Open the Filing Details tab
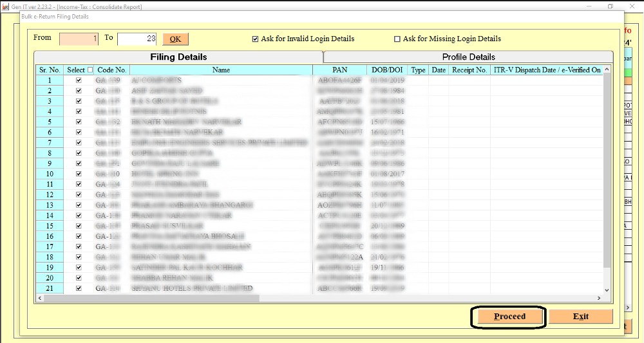The image size is (644, 343). pyautogui.click(x=178, y=57)
